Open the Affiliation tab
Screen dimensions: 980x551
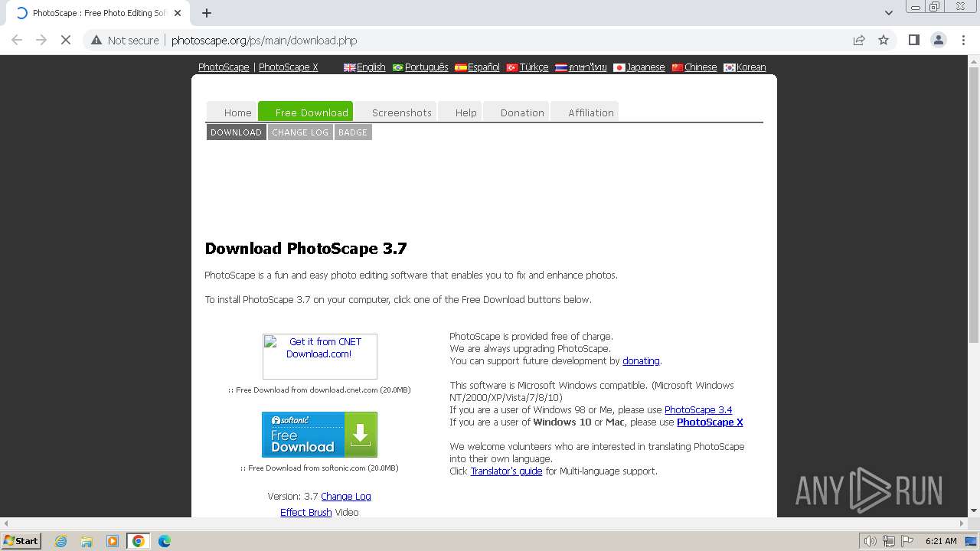[x=585, y=112]
